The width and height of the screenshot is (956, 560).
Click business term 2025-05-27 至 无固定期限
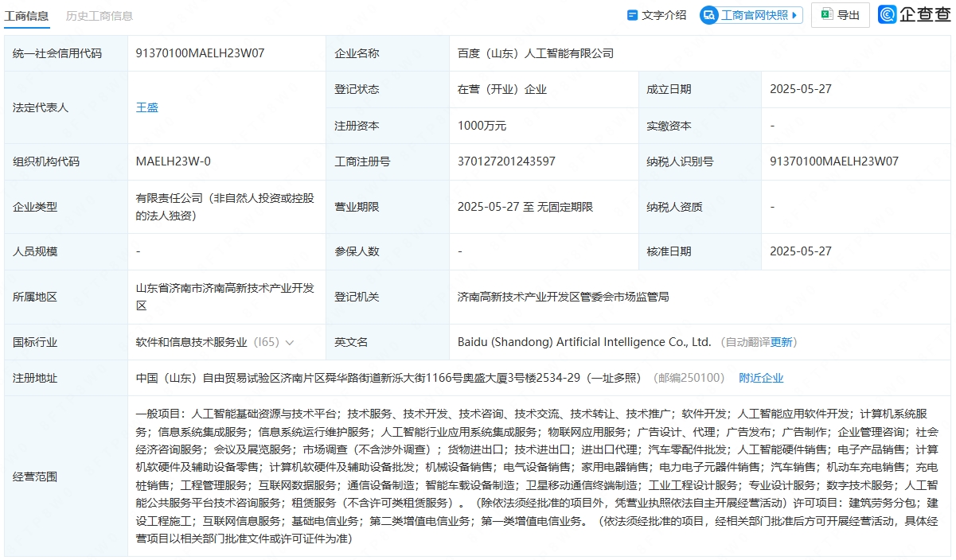[525, 206]
